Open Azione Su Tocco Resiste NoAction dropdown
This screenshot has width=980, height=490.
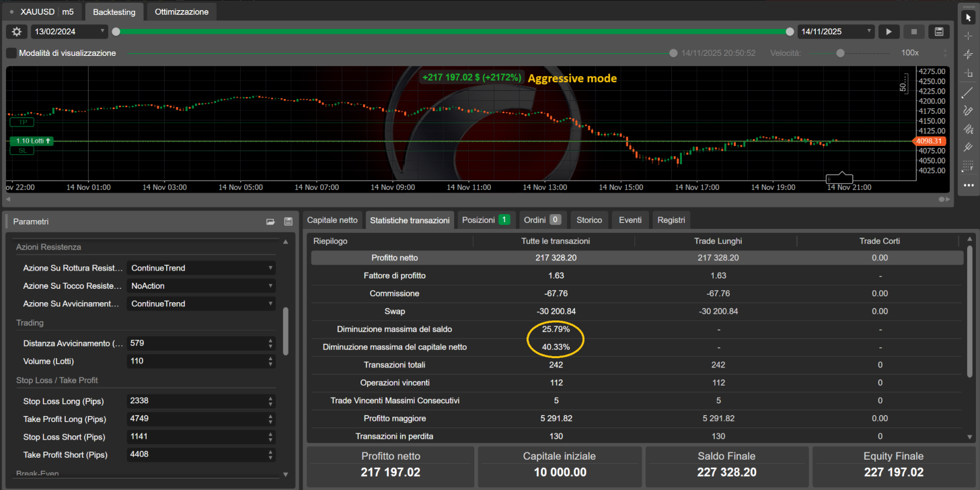click(201, 286)
